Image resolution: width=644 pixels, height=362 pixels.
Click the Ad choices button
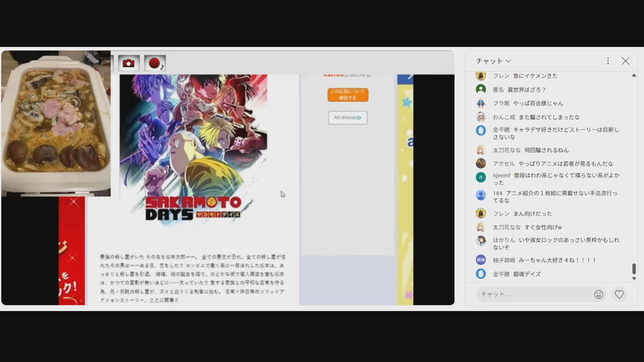[347, 118]
